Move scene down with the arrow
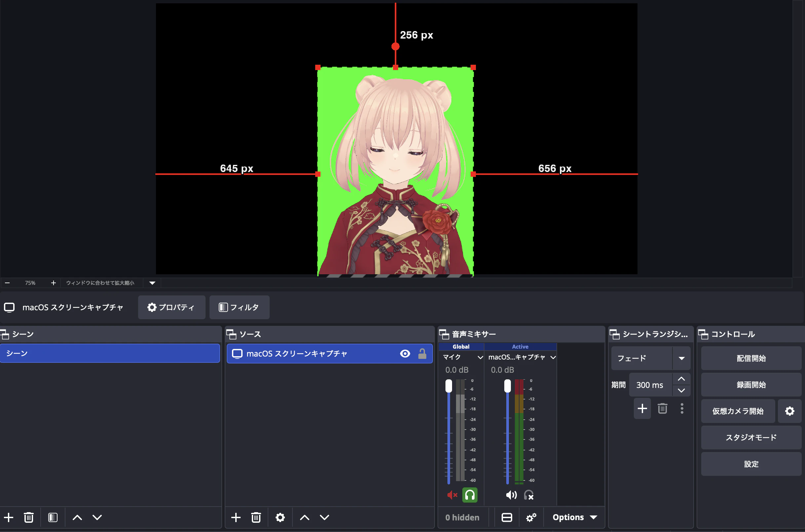This screenshot has height=532, width=805. tap(97, 517)
